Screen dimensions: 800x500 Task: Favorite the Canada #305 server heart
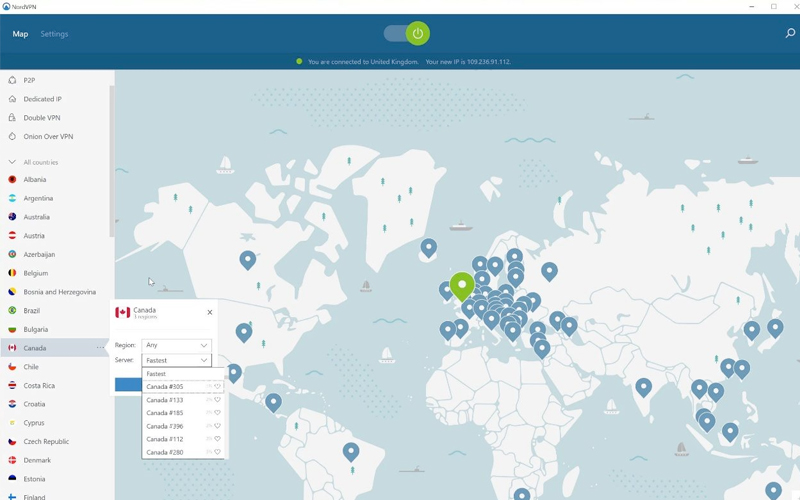tap(217, 387)
